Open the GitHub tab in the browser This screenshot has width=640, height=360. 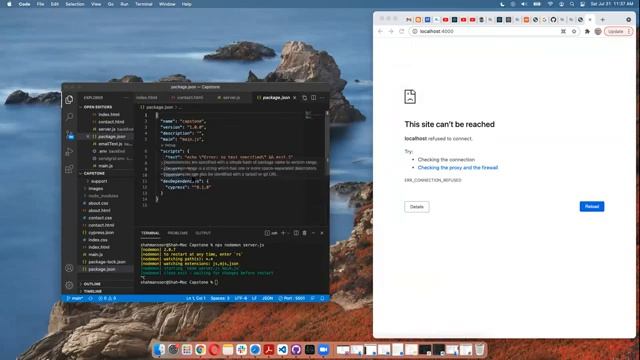point(553,20)
